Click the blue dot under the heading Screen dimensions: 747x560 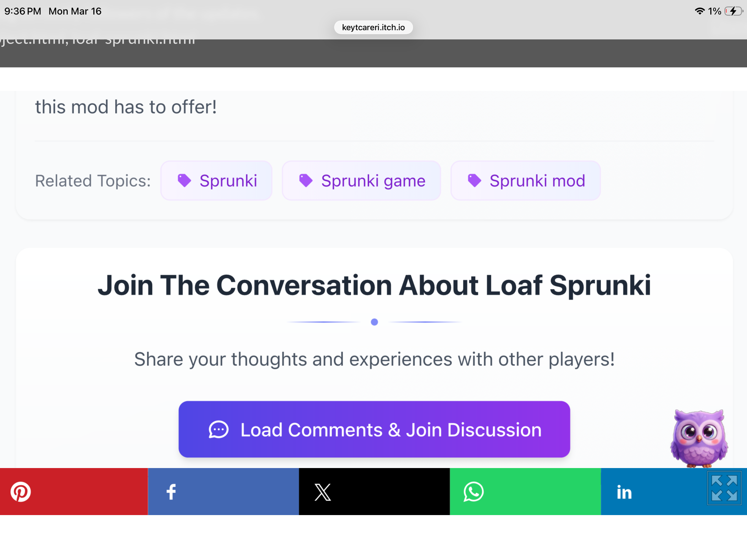pyautogui.click(x=374, y=322)
